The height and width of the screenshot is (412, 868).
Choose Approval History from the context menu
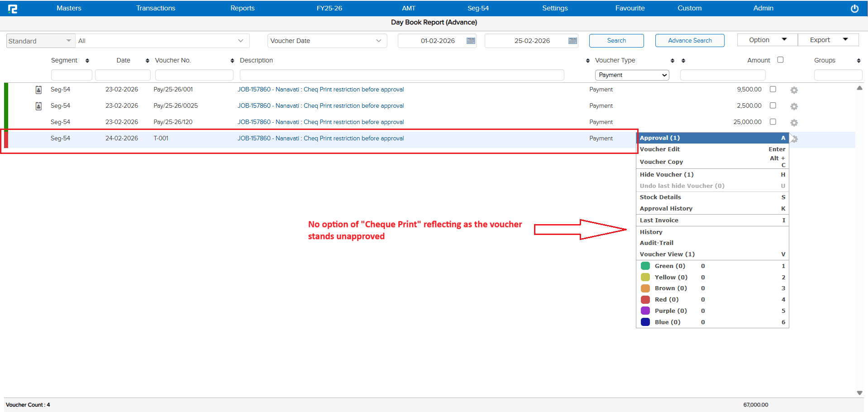[666, 208]
